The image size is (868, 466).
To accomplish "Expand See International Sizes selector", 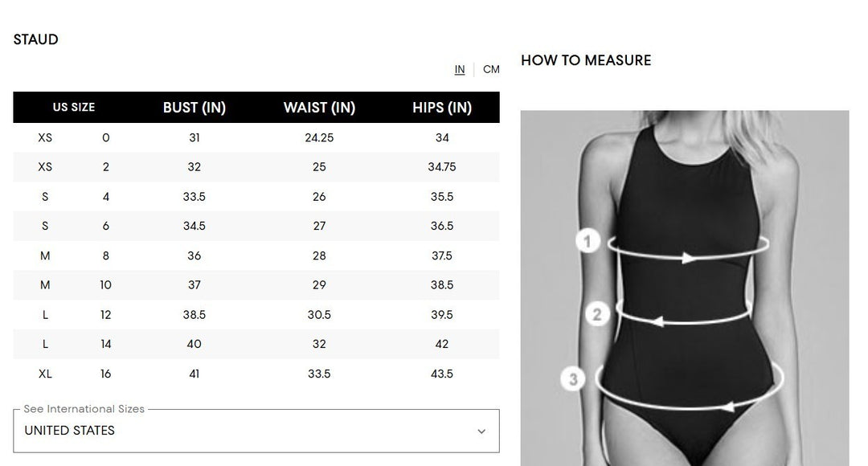I will pos(256,431).
